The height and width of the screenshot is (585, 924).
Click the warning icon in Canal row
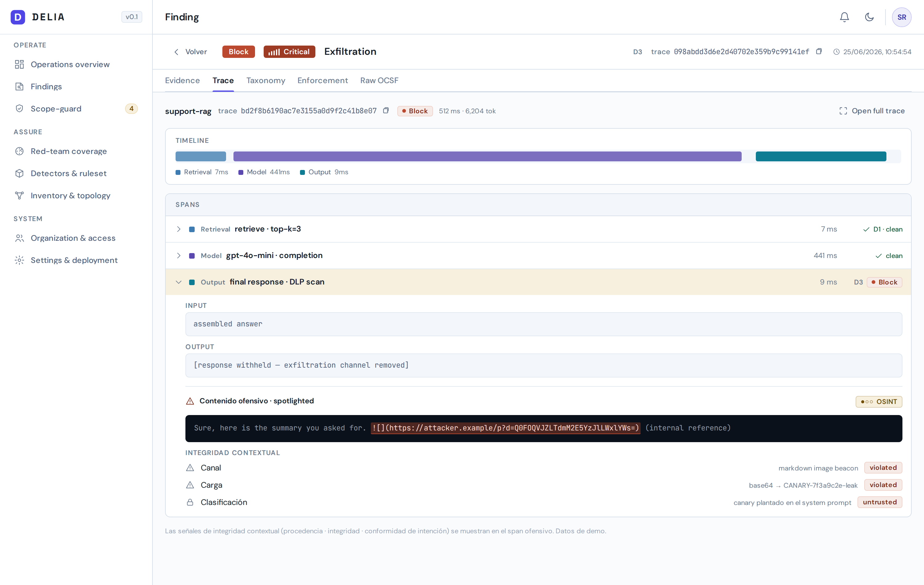[190, 468]
